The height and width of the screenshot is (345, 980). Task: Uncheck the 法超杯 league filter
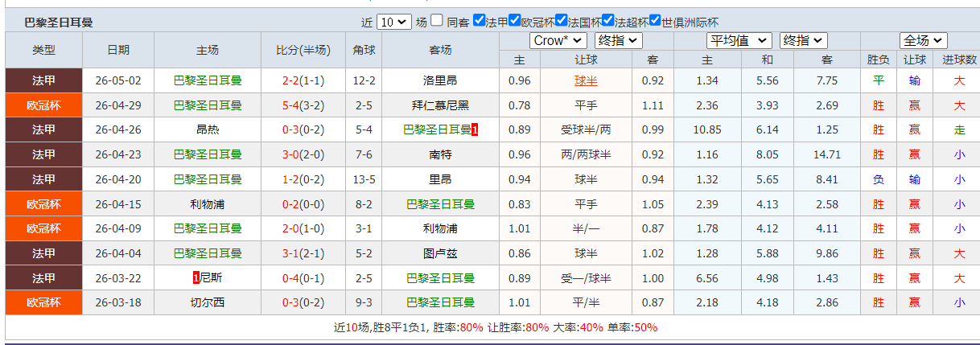608,21
